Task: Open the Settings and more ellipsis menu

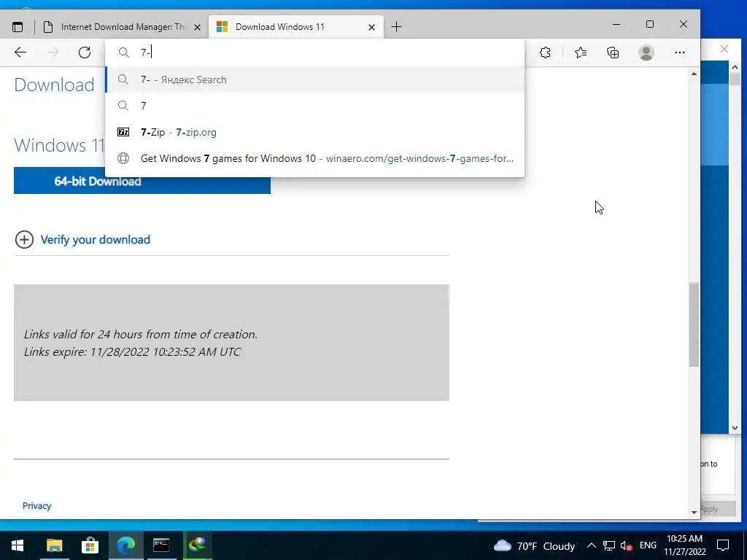Action: tap(680, 52)
